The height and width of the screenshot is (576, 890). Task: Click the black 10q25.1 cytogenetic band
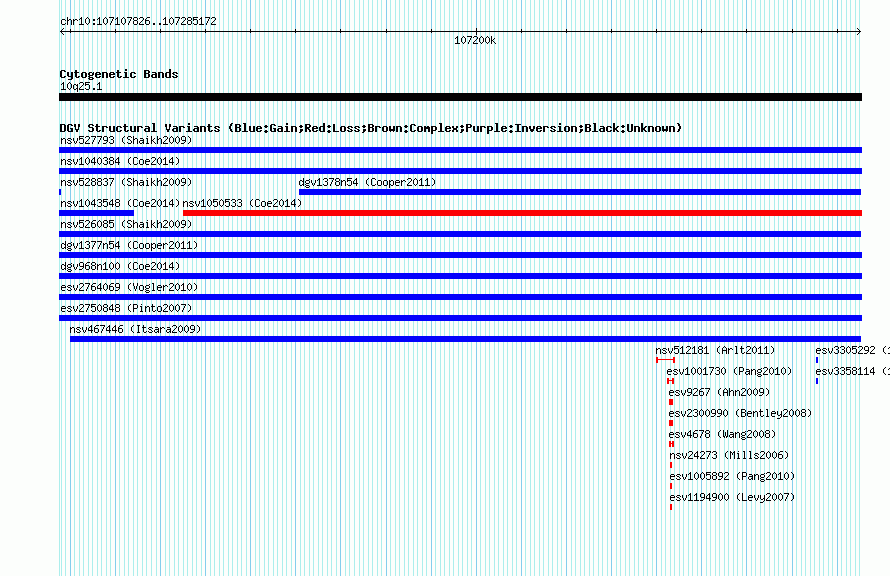coord(460,97)
